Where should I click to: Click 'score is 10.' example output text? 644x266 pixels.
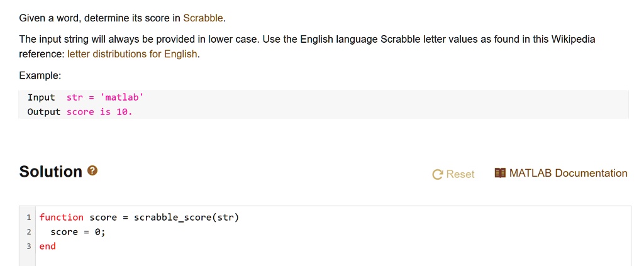pyautogui.click(x=99, y=112)
